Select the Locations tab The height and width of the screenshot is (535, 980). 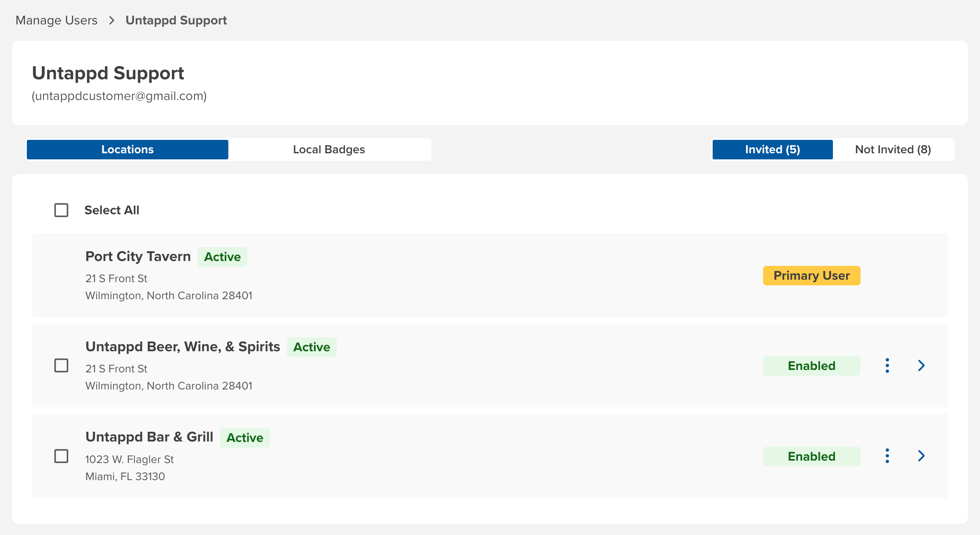(128, 150)
